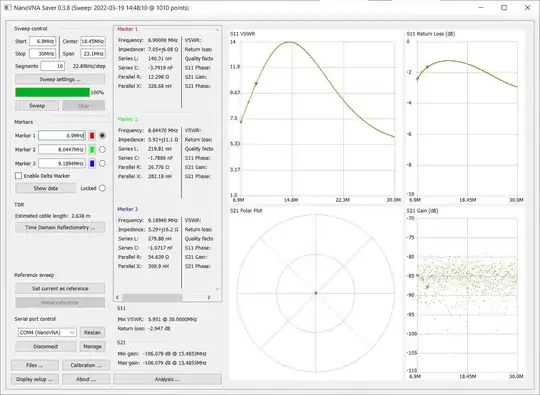Click the marker panel scroll-left arrow
The width and height of the screenshot is (540, 395).
[118, 297]
